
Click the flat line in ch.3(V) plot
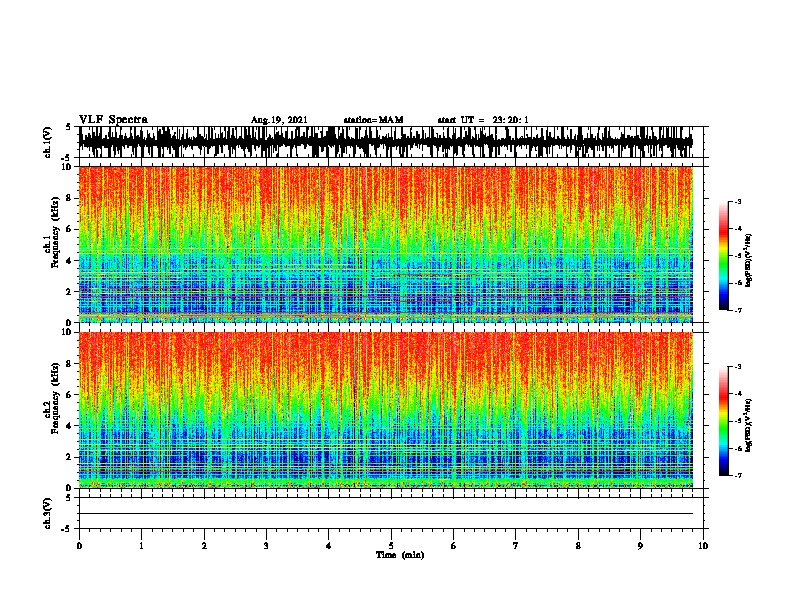point(386,514)
